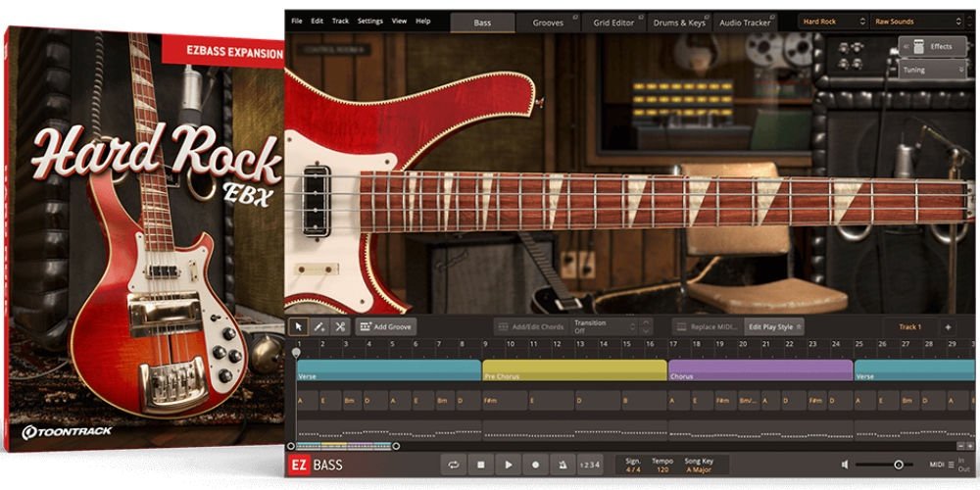Expand the Tuning dropdown
Image resolution: width=980 pixels, height=490 pixels.
click(x=932, y=70)
